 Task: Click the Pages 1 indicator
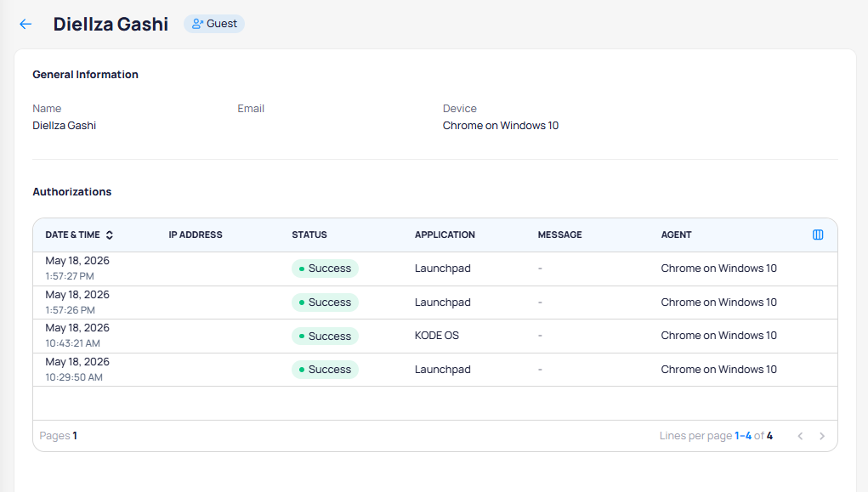[x=58, y=436]
